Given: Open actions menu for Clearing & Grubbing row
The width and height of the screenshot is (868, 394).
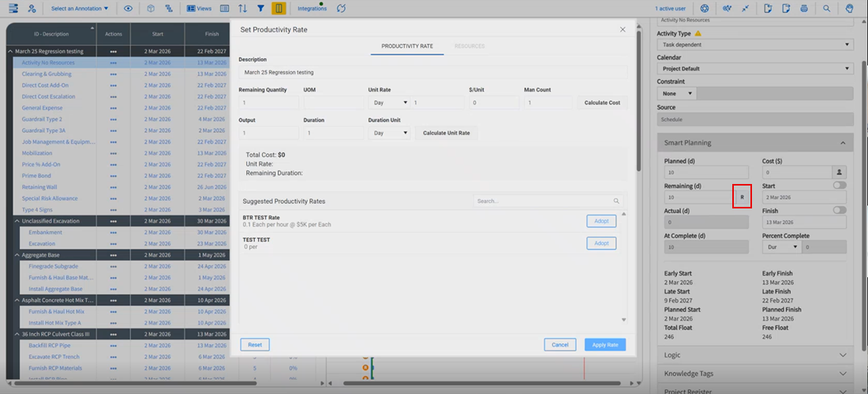Looking at the screenshot, I should pyautogui.click(x=113, y=74).
